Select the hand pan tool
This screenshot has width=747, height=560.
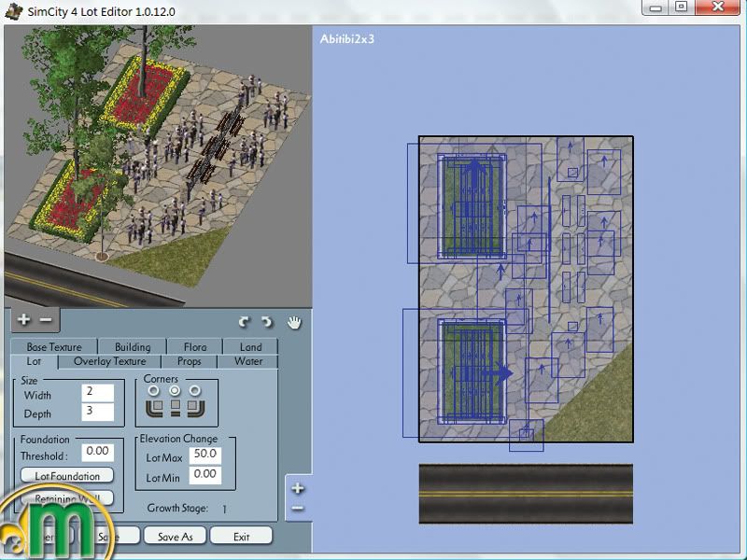[x=294, y=322]
